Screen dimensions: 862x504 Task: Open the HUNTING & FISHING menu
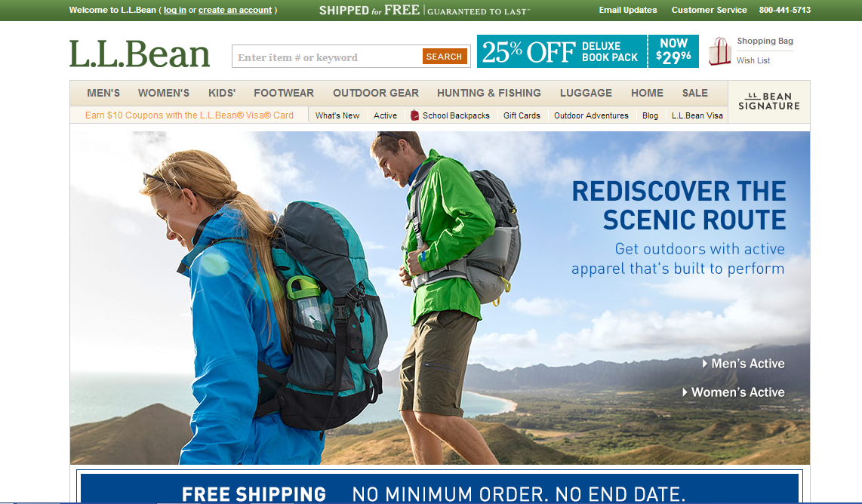pos(488,93)
